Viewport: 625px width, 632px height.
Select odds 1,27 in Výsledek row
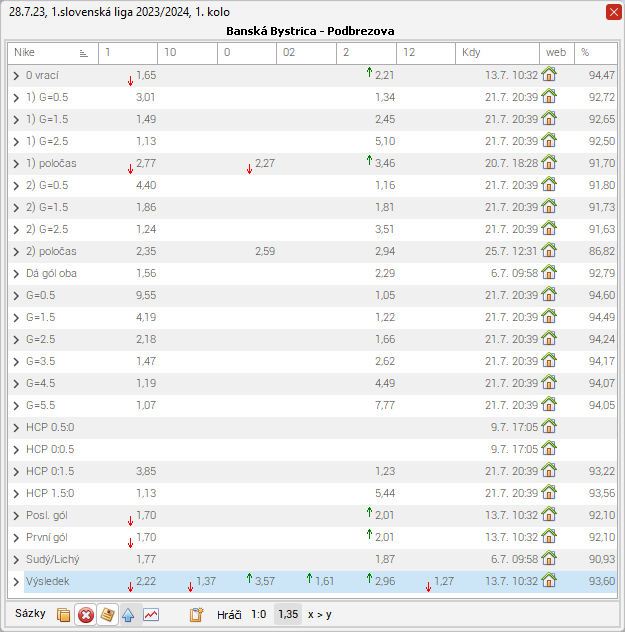444,581
